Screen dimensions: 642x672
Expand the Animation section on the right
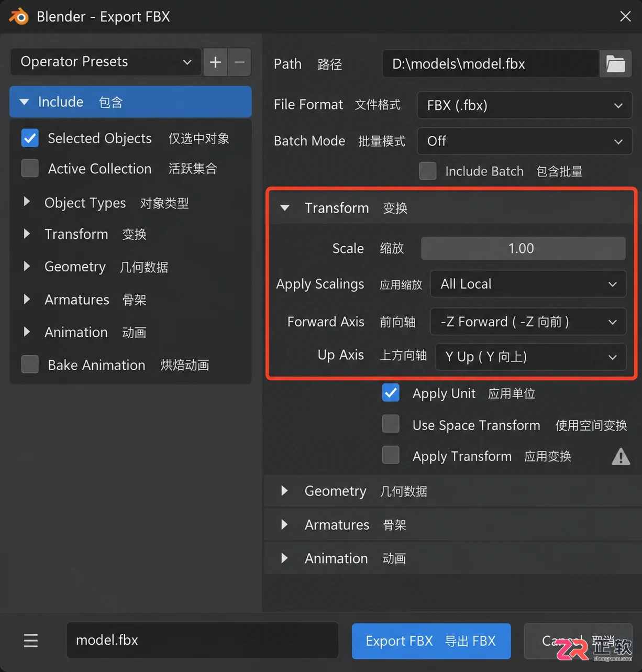pyautogui.click(x=452, y=558)
